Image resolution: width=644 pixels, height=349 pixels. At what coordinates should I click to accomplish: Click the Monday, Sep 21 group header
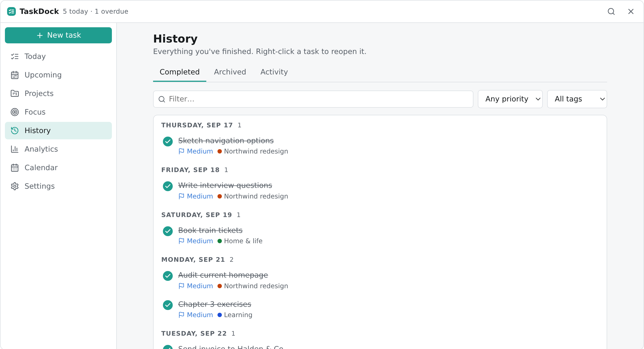(193, 260)
